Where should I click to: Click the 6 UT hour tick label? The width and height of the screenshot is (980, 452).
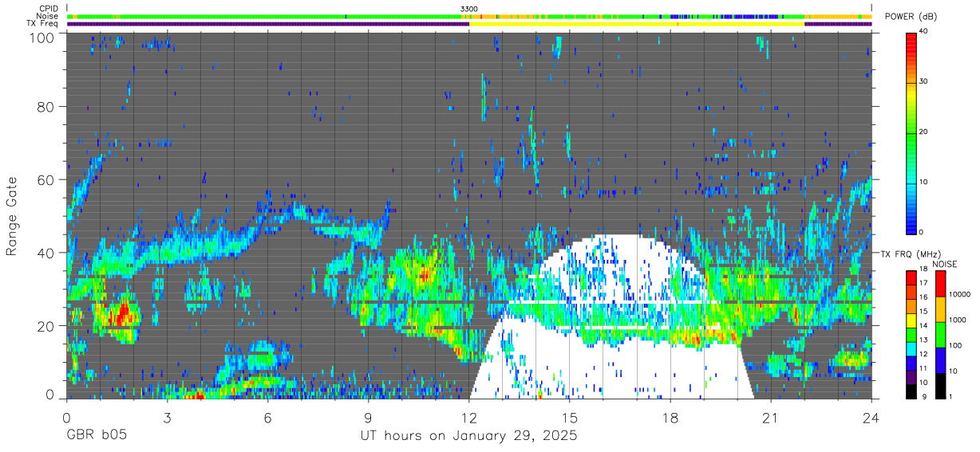point(268,417)
